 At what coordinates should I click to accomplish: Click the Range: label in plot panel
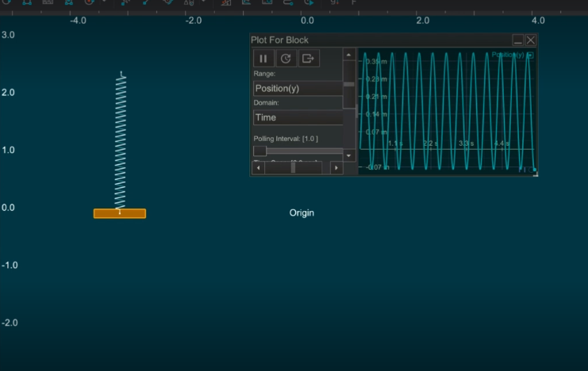(264, 74)
